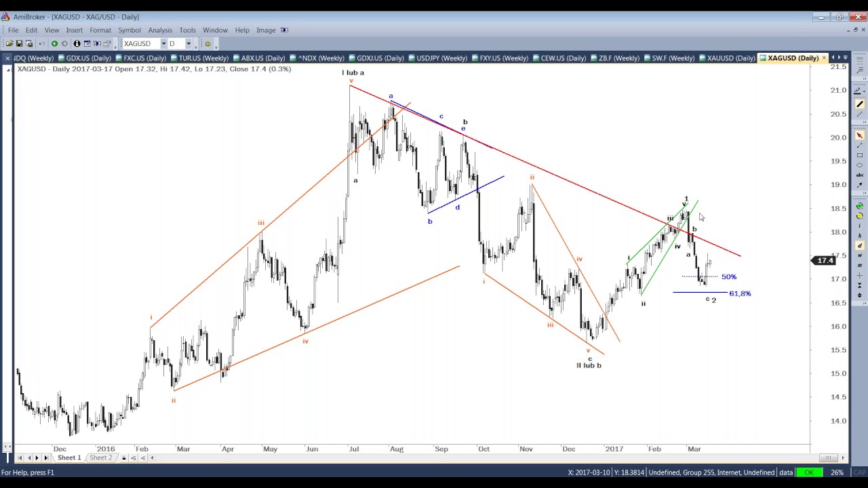This screenshot has height=488, width=868.
Task: Click the 17.4 price label on axis
Action: 825,260
